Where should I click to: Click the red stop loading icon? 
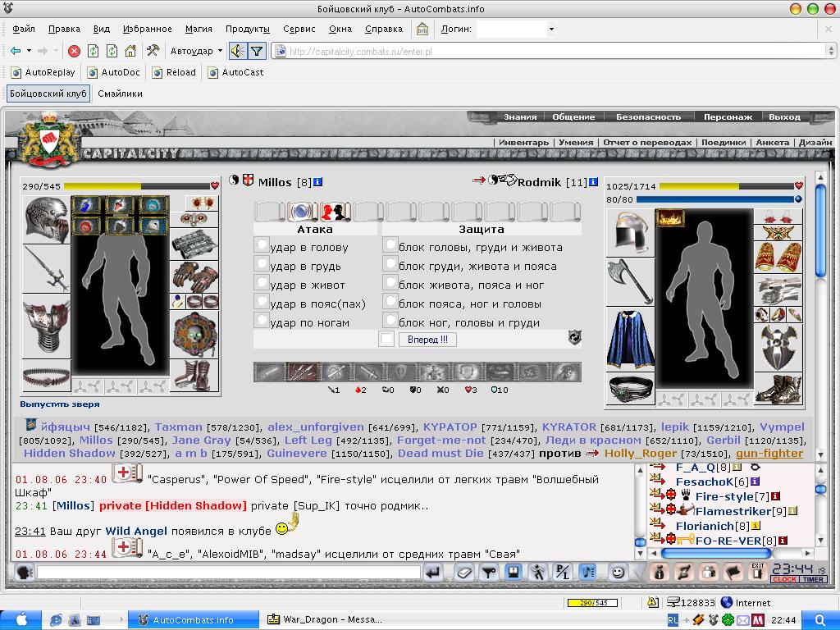75,51
